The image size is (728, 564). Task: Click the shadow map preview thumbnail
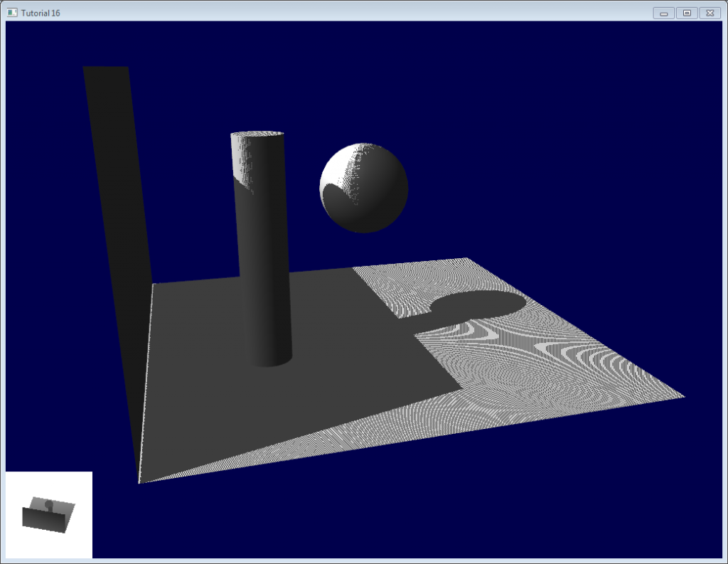[x=48, y=514]
